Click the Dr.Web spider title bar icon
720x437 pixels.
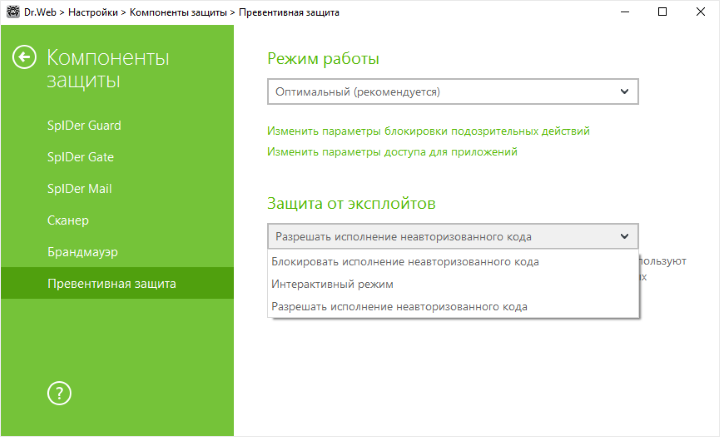click(13, 12)
